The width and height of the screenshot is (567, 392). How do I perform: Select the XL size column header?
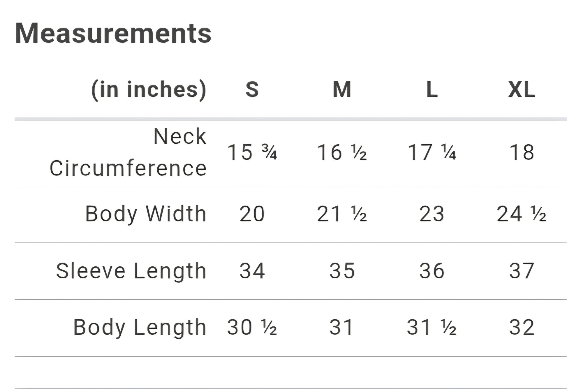pos(522,89)
